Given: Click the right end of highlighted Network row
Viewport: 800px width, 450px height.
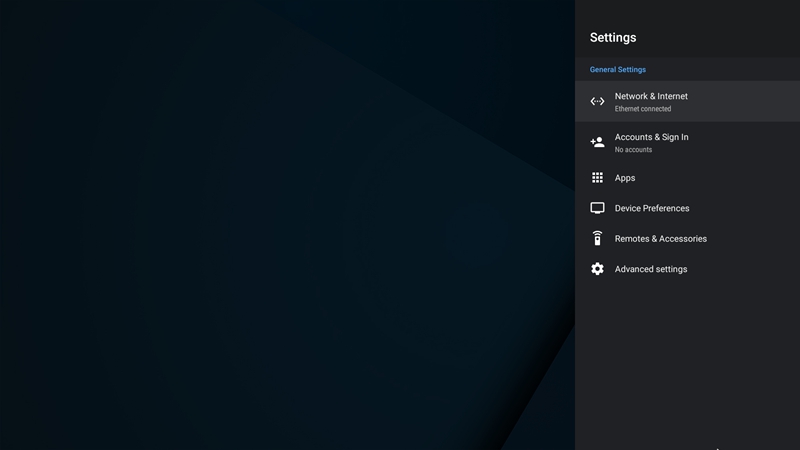Looking at the screenshot, I should (x=780, y=101).
